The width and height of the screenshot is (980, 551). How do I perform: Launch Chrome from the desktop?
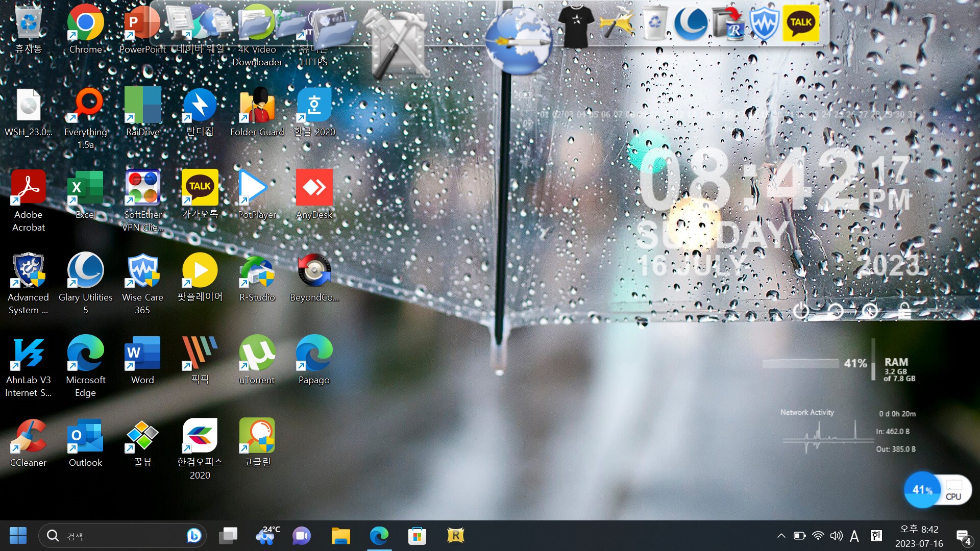click(85, 30)
